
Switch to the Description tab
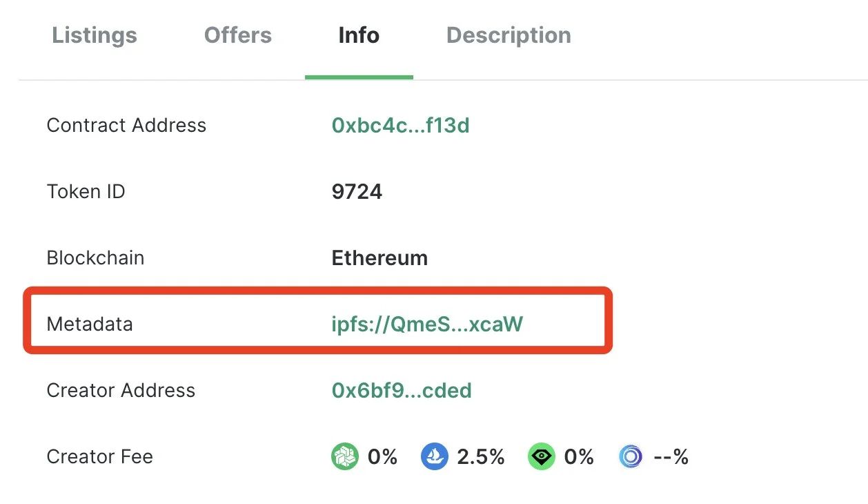click(x=508, y=35)
